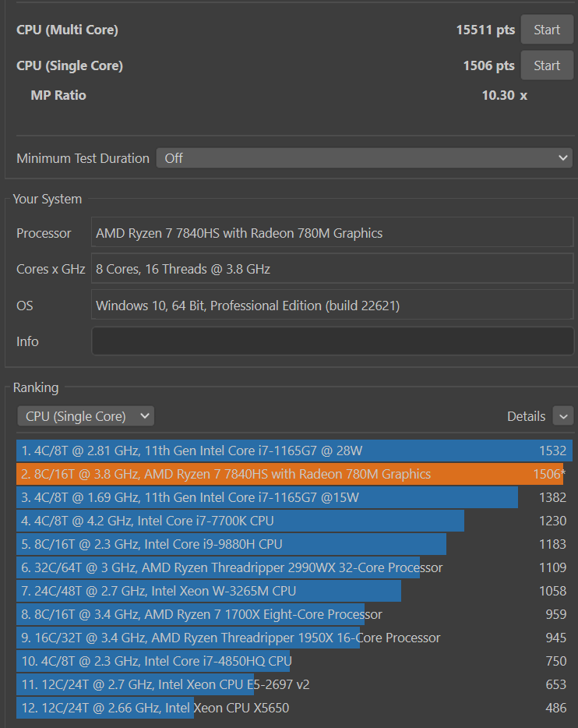Image resolution: width=578 pixels, height=728 pixels.
Task: Select the Intel Core i7-7700K ranking row
Action: pyautogui.click(x=294, y=521)
